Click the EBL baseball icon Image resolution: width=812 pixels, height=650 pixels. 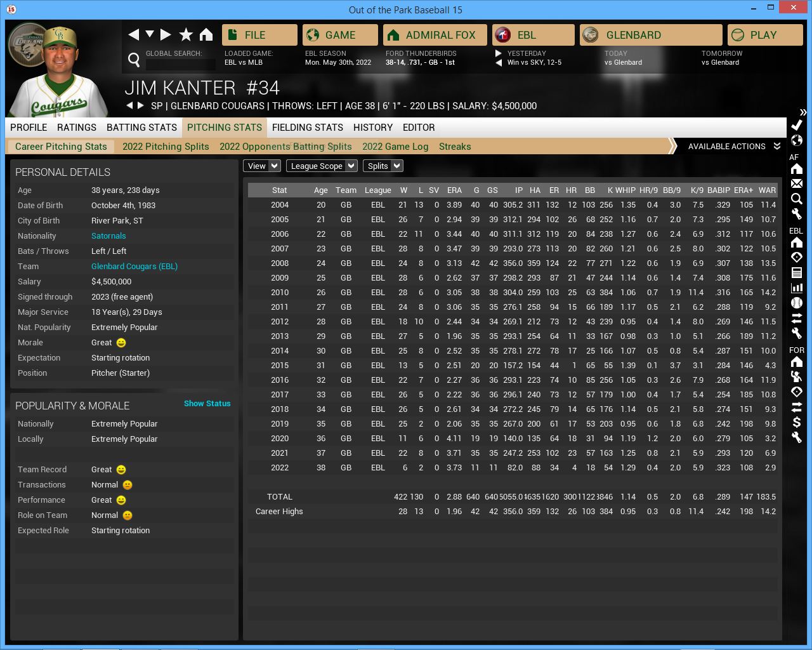click(797, 303)
